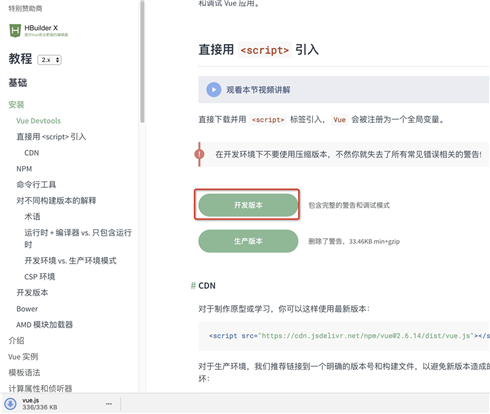Click the CDN script src code block
Image resolution: width=490 pixels, height=414 pixels.
click(344, 336)
